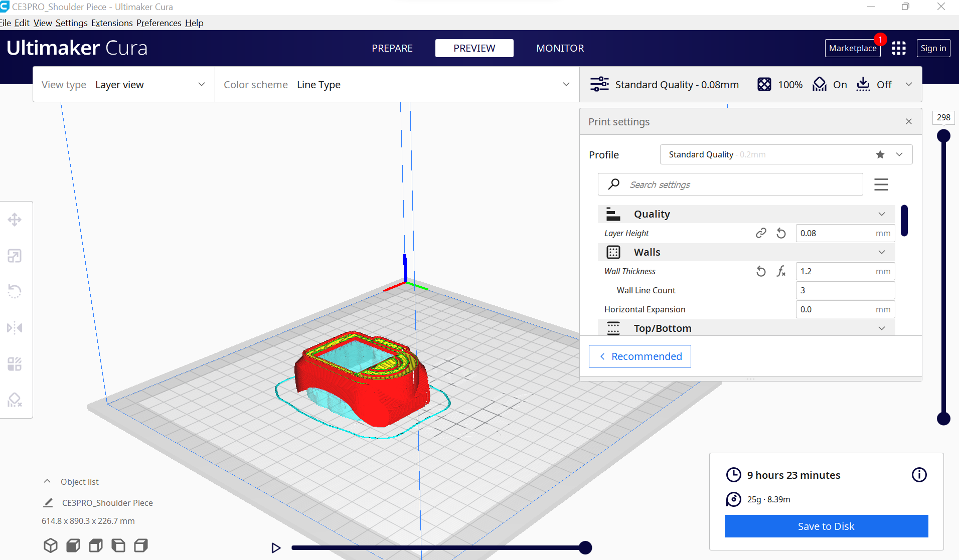The height and width of the screenshot is (560, 959).
Task: Click the Sign in button
Action: [933, 48]
